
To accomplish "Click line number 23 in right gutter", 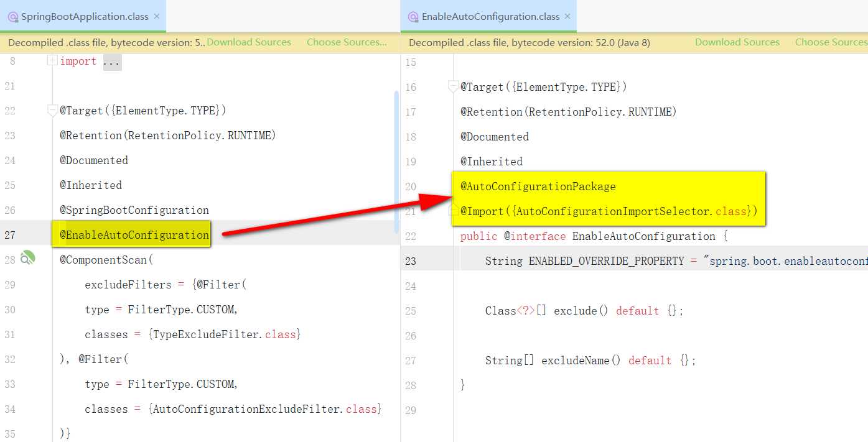I will click(411, 261).
